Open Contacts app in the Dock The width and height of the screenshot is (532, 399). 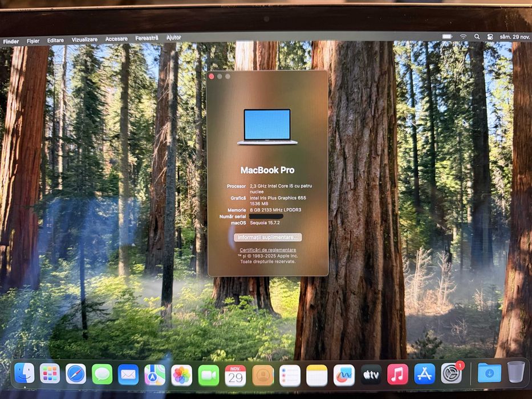pyautogui.click(x=263, y=376)
